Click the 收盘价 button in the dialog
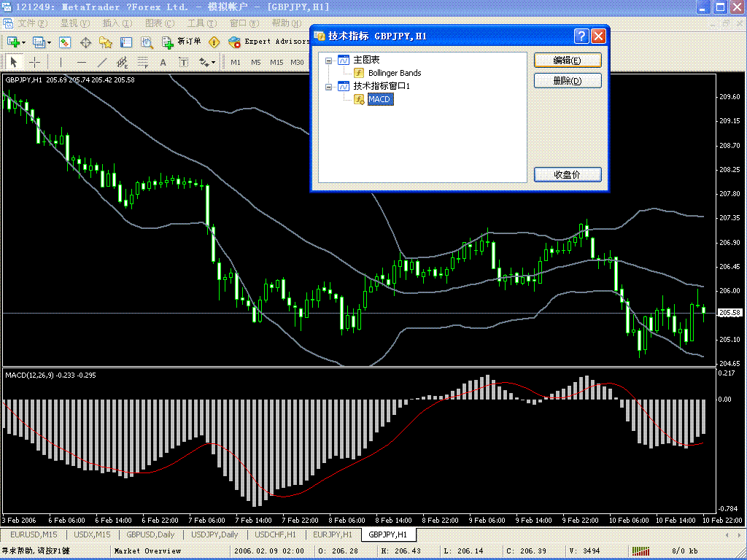Image resolution: width=747 pixels, height=560 pixels. click(568, 174)
